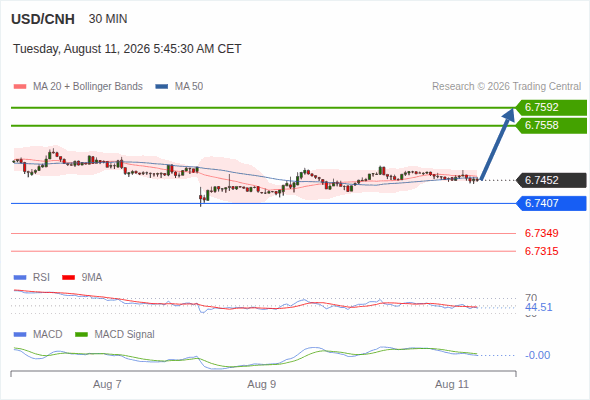This screenshot has height=400, width=590.
Task: Click the Research Trading Central copyright text
Action: click(506, 87)
